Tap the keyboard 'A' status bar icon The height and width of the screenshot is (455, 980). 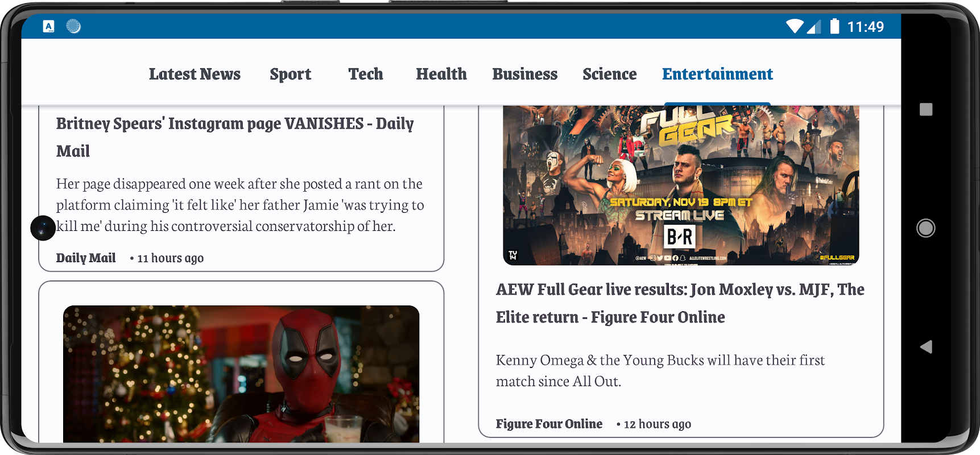coord(49,26)
